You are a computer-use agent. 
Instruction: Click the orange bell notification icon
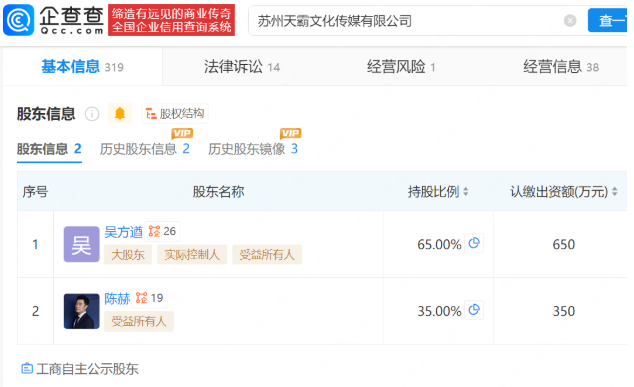point(120,114)
